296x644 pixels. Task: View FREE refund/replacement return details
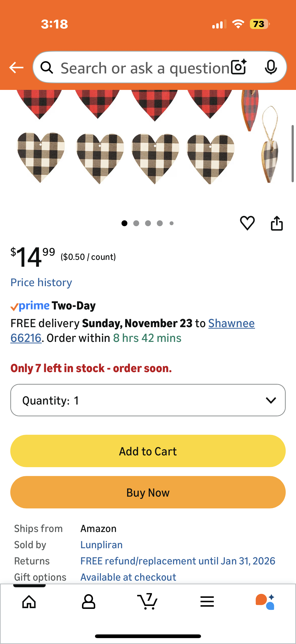point(178,561)
